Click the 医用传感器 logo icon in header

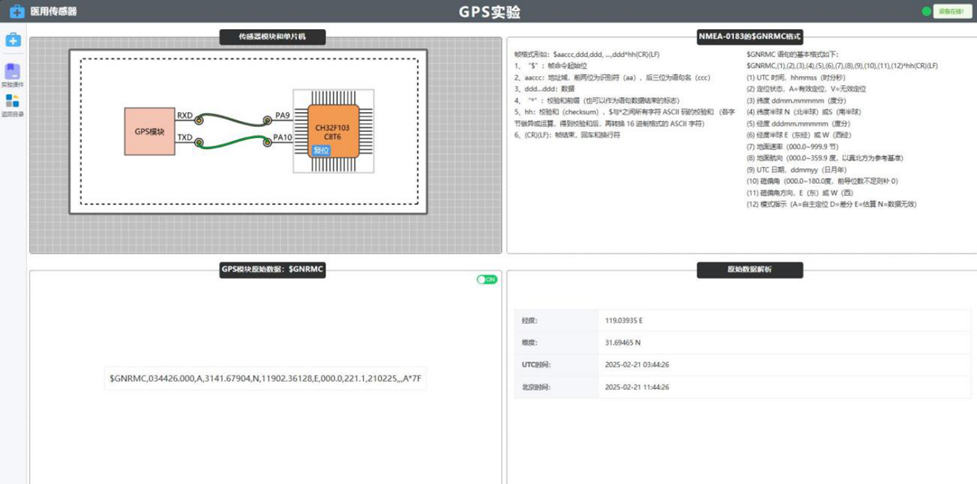[x=16, y=12]
